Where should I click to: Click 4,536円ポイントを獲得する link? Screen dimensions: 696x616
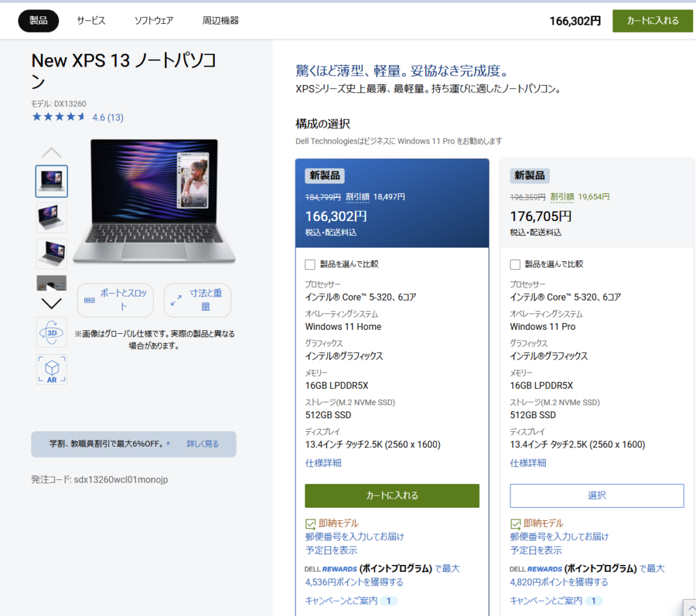pos(354,582)
